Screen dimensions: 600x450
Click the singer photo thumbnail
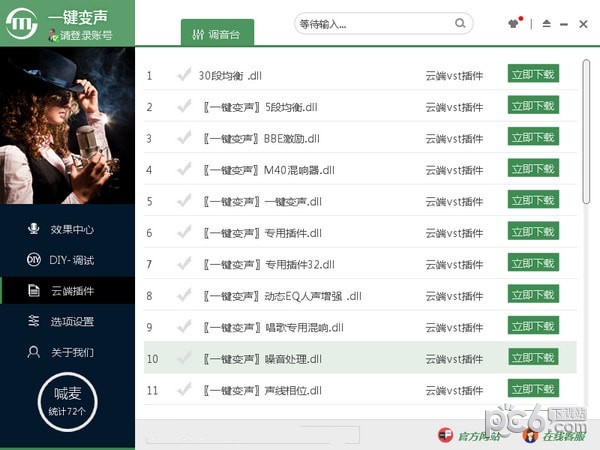pyautogui.click(x=67, y=126)
